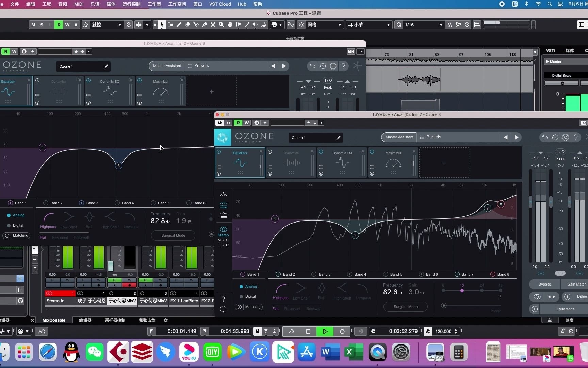The height and width of the screenshot is (368, 588).
Task: Toggle Band 3 power in back Ozone window
Action: pos(81,203)
